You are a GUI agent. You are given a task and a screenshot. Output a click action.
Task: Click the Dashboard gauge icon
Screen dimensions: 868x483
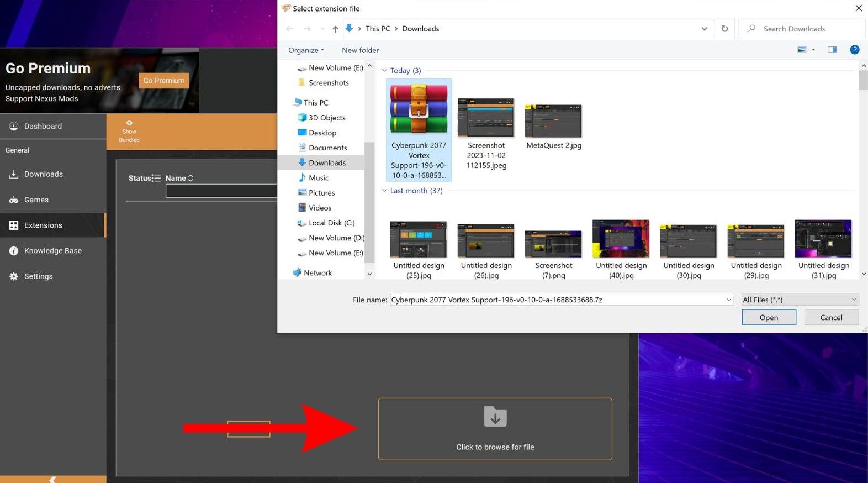(x=14, y=126)
